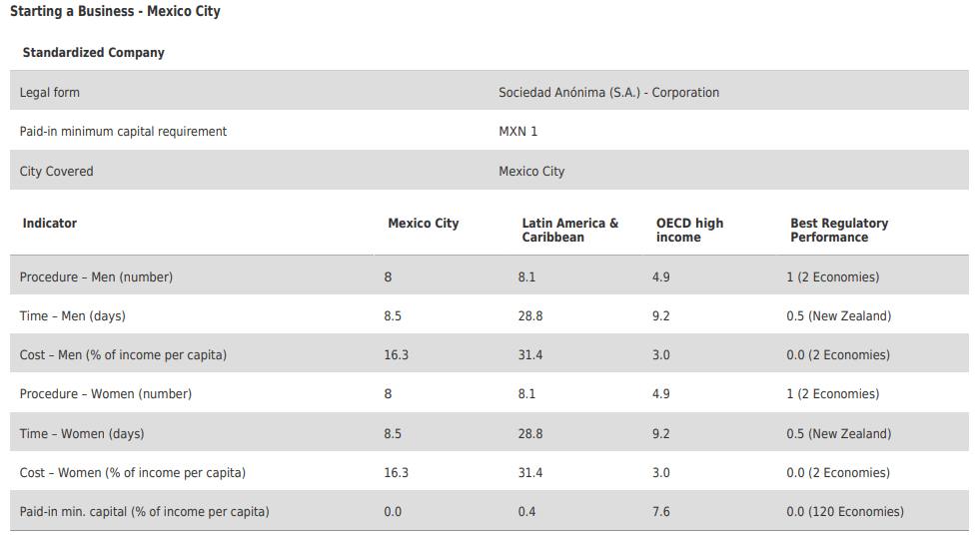Select the Cost – Men (% of income) label
This screenshot has height=542, width=980.
coord(123,354)
